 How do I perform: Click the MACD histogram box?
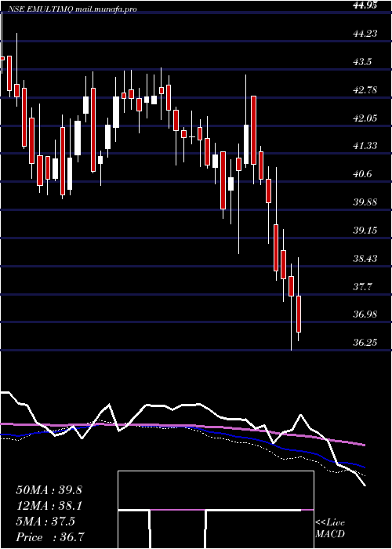216,510
